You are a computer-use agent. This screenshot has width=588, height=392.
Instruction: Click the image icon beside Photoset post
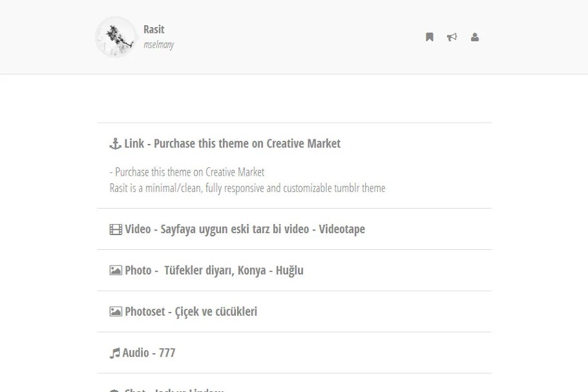pyautogui.click(x=116, y=312)
